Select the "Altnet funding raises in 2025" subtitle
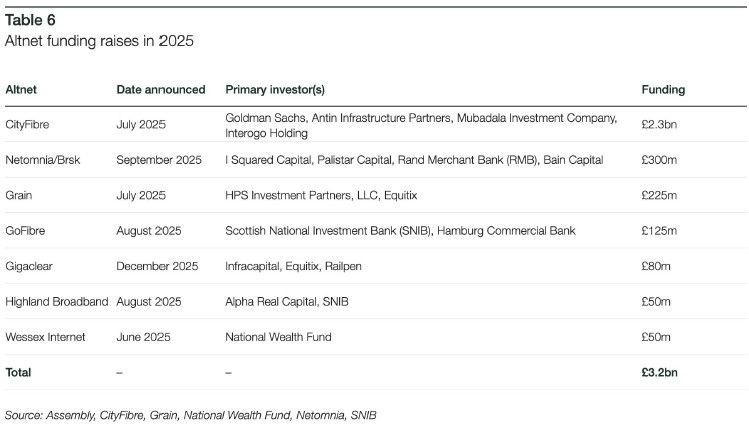The height and width of the screenshot is (427, 749). click(98, 42)
